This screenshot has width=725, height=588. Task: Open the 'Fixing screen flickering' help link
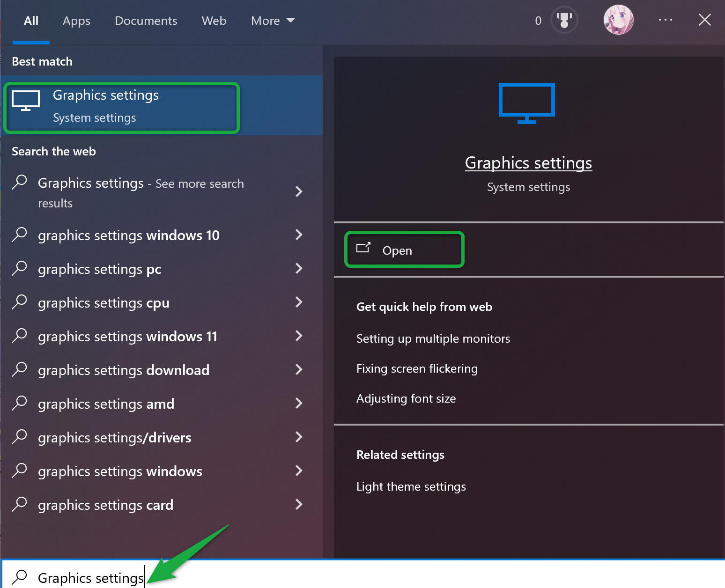click(417, 368)
